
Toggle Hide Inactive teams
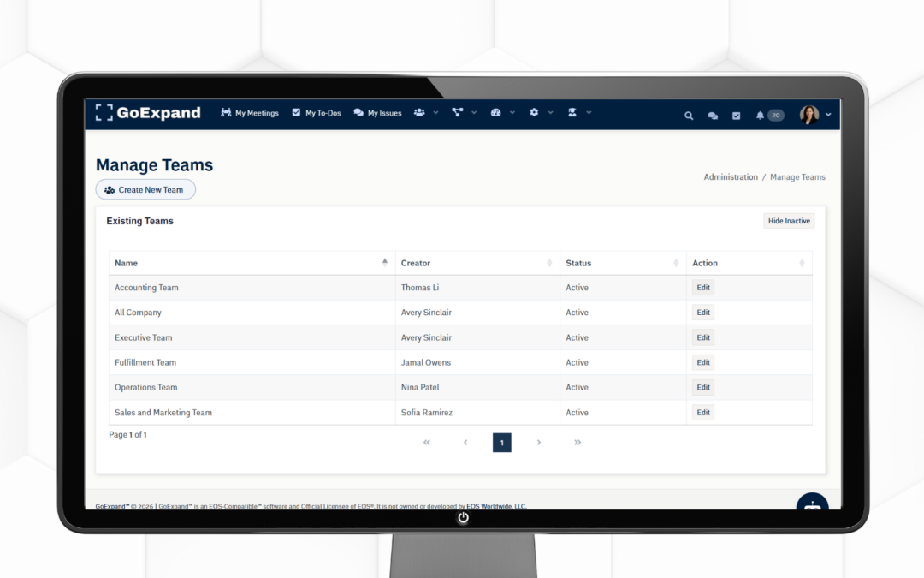788,221
